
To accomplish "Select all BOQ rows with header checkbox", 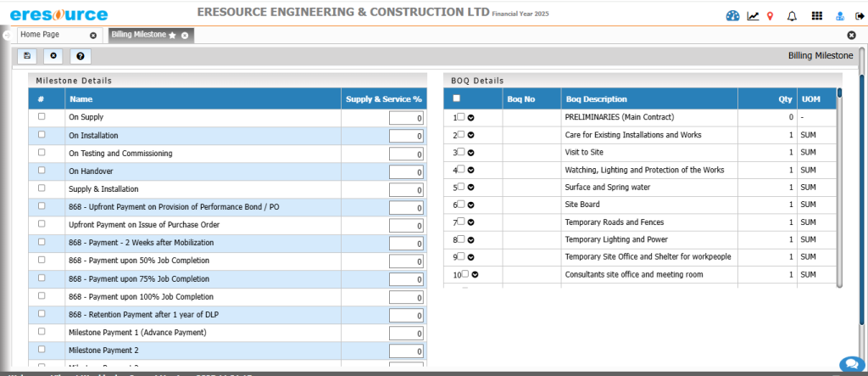I will (457, 98).
